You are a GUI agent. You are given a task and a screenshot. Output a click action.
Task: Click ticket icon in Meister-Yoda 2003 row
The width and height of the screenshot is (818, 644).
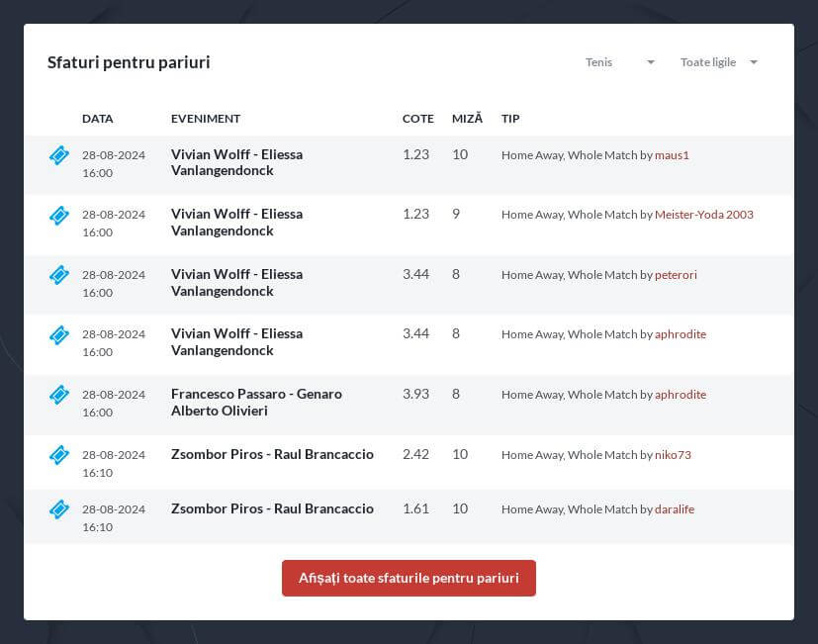tap(59, 215)
